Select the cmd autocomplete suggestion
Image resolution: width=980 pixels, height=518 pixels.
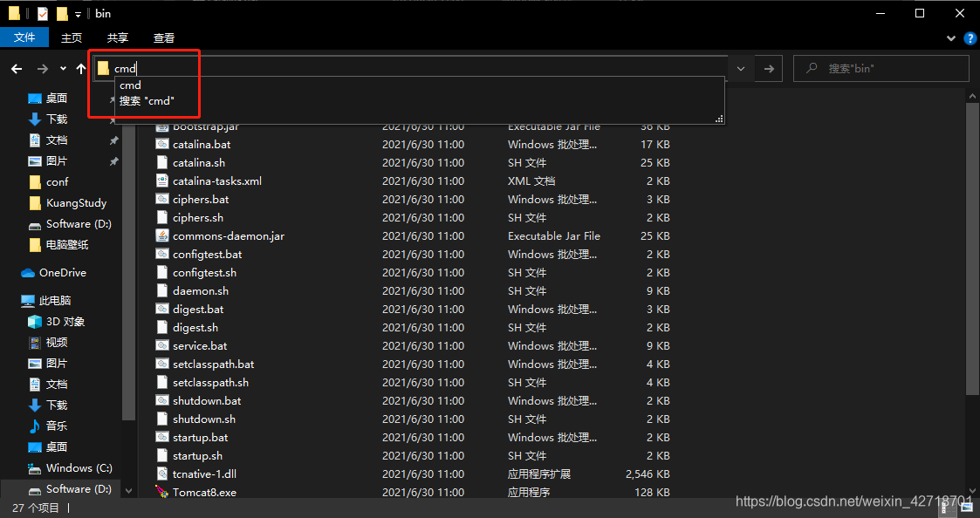pyautogui.click(x=131, y=85)
